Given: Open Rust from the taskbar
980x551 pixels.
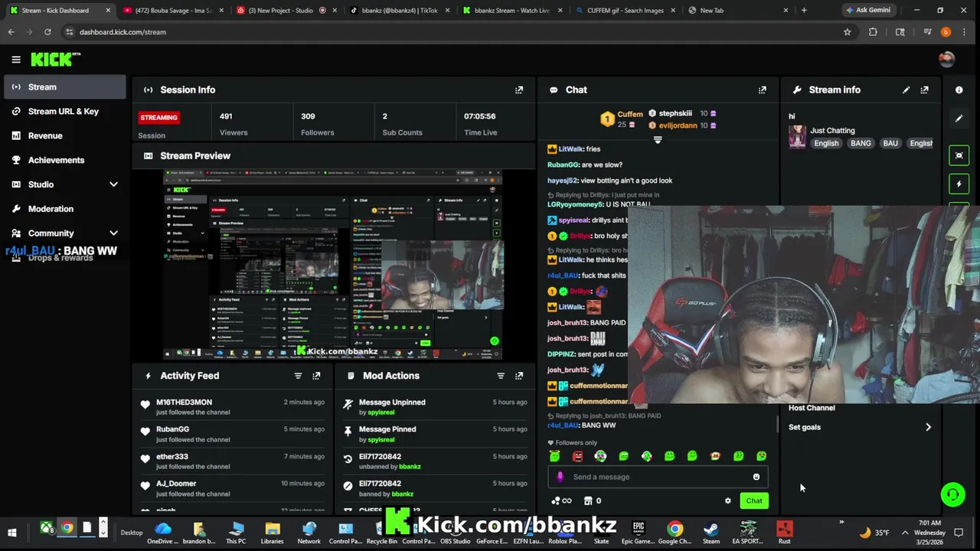Looking at the screenshot, I should [784, 531].
